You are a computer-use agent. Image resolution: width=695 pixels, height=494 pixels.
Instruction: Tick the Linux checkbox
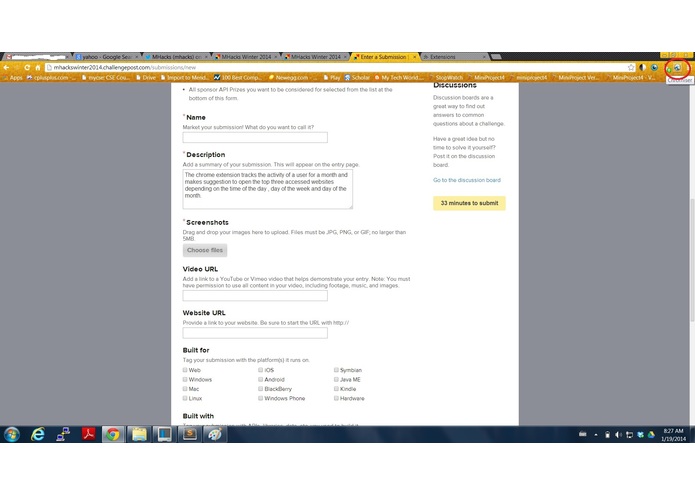[185, 398]
